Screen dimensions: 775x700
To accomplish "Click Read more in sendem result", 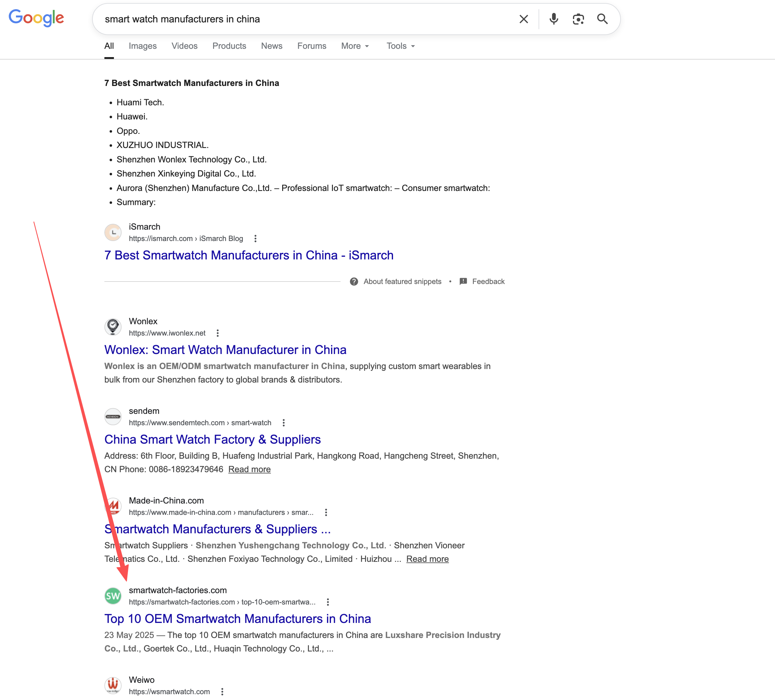I will click(x=250, y=469).
